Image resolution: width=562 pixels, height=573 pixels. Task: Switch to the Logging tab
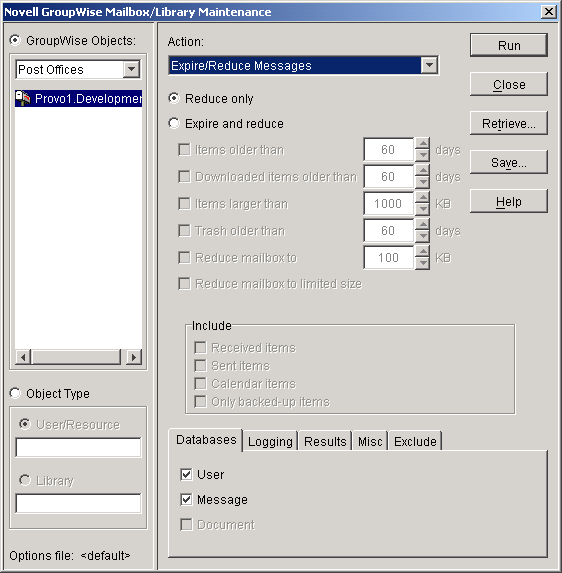[270, 441]
